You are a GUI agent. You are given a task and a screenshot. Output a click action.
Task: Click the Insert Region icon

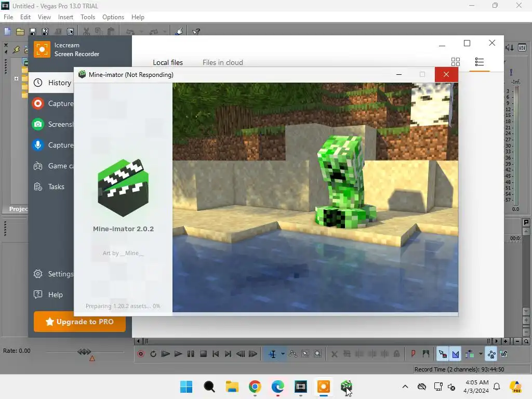(426, 354)
